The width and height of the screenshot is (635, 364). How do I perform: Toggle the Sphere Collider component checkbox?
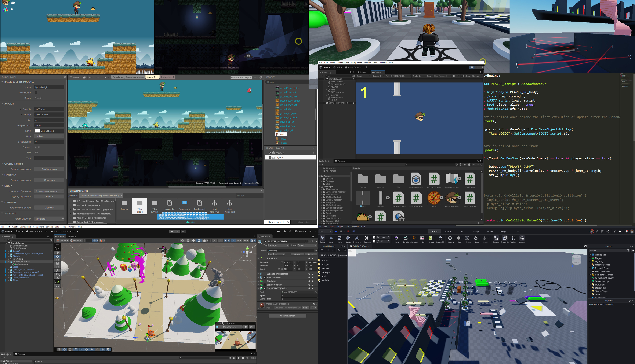[264, 285]
